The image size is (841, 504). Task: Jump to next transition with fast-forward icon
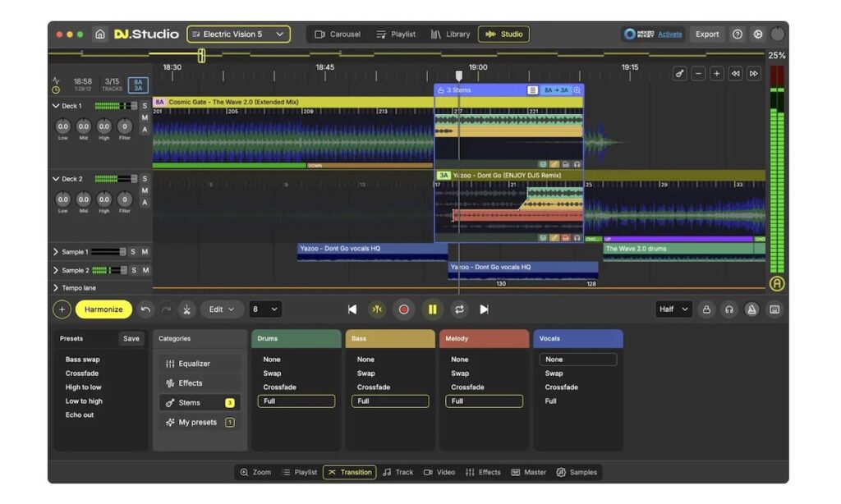(754, 73)
